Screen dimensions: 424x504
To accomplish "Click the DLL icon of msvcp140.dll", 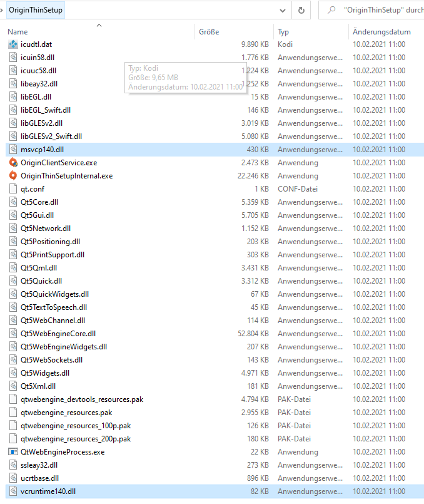I will pos(13,150).
